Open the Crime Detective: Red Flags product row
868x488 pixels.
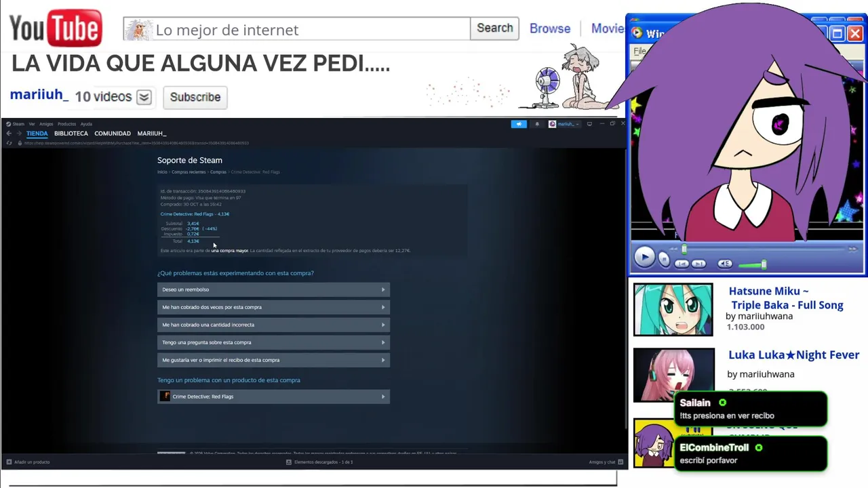(x=273, y=396)
